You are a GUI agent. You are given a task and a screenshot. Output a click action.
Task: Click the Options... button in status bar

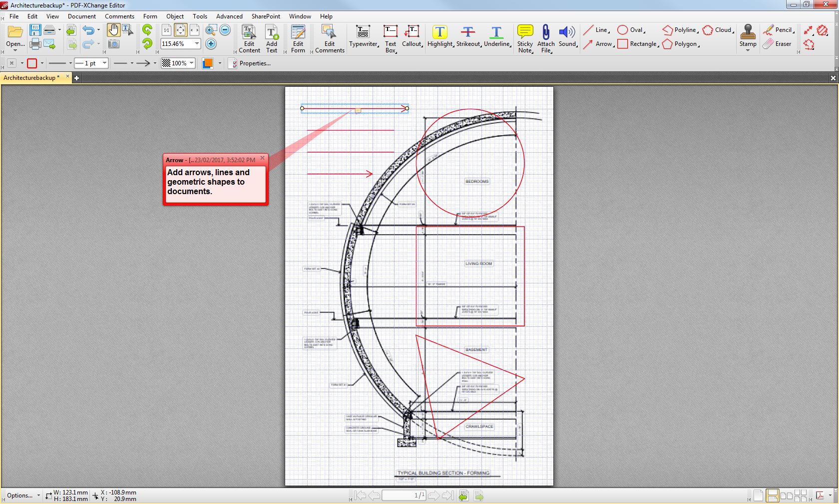[x=20, y=496]
